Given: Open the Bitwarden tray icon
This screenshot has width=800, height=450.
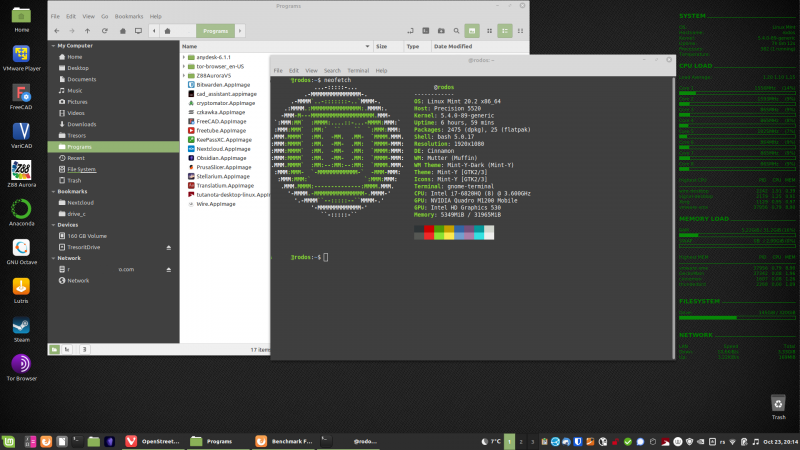Looking at the screenshot, I should [x=578, y=442].
